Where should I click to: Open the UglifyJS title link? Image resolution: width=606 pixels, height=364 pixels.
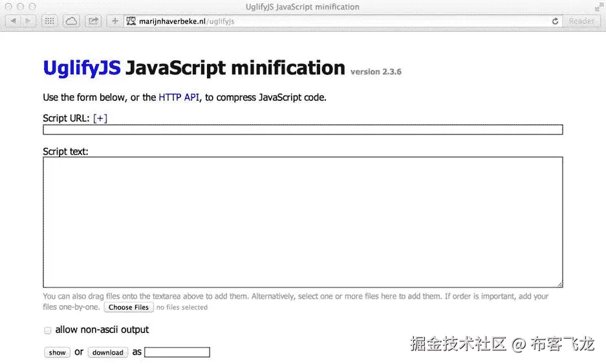pos(81,68)
